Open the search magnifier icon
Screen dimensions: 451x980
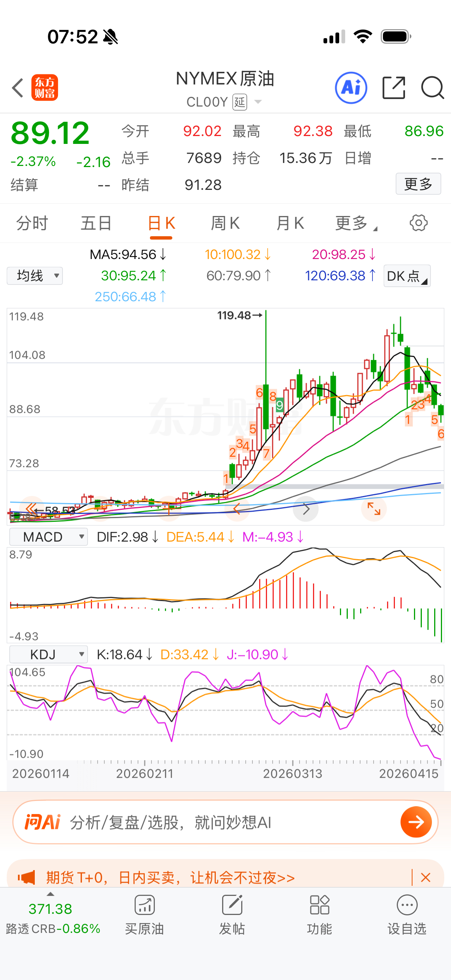click(432, 87)
